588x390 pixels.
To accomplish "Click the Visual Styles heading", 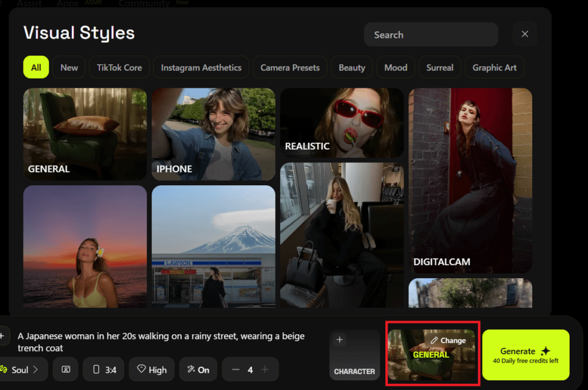I will click(x=79, y=33).
